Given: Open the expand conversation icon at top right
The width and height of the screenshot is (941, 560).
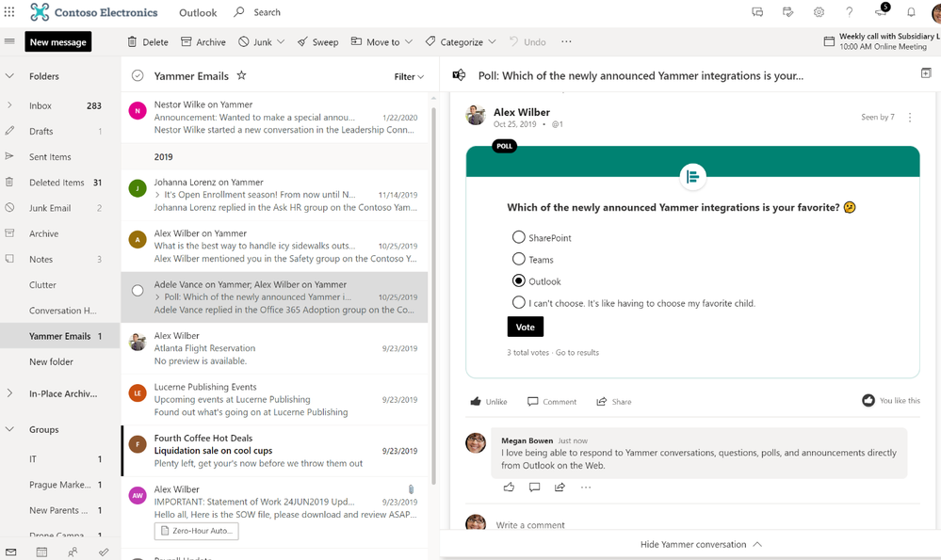Looking at the screenshot, I should point(926,73).
